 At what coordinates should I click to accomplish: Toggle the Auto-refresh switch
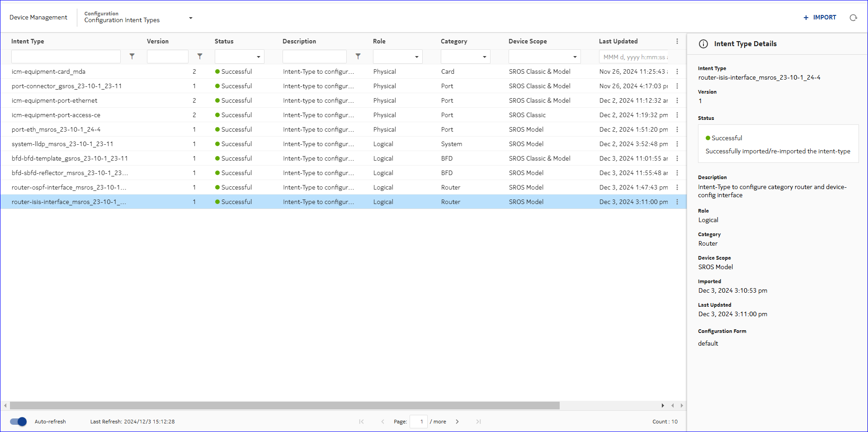(x=19, y=422)
